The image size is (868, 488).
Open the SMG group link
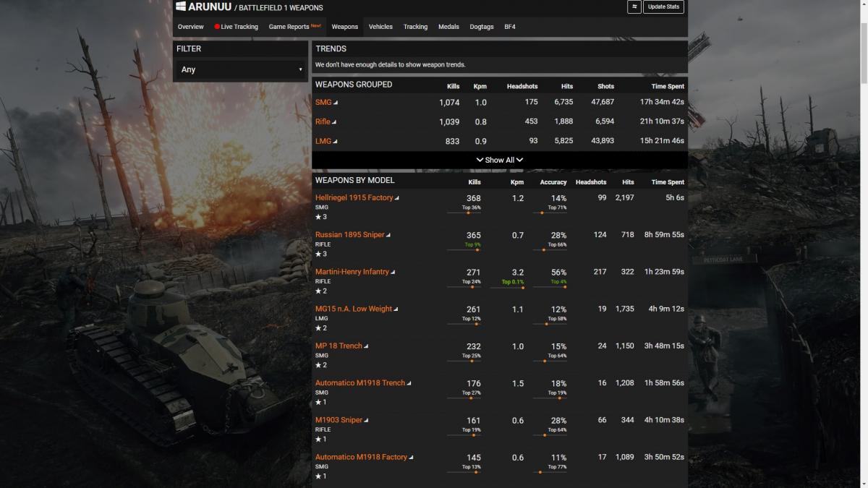tap(323, 103)
